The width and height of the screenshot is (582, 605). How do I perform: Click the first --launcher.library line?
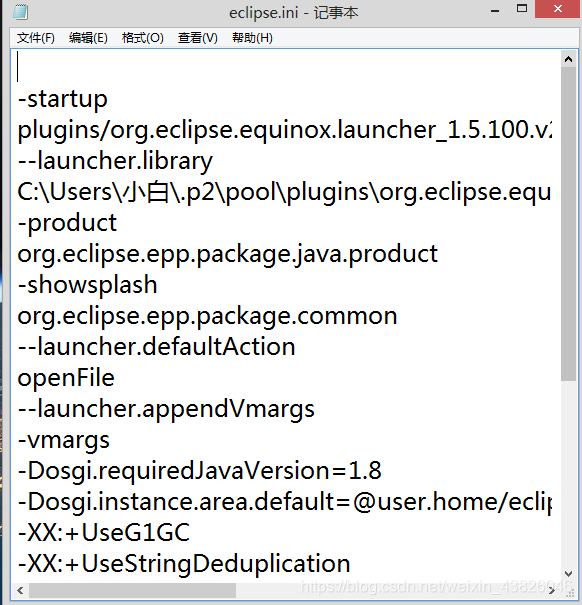(115, 161)
